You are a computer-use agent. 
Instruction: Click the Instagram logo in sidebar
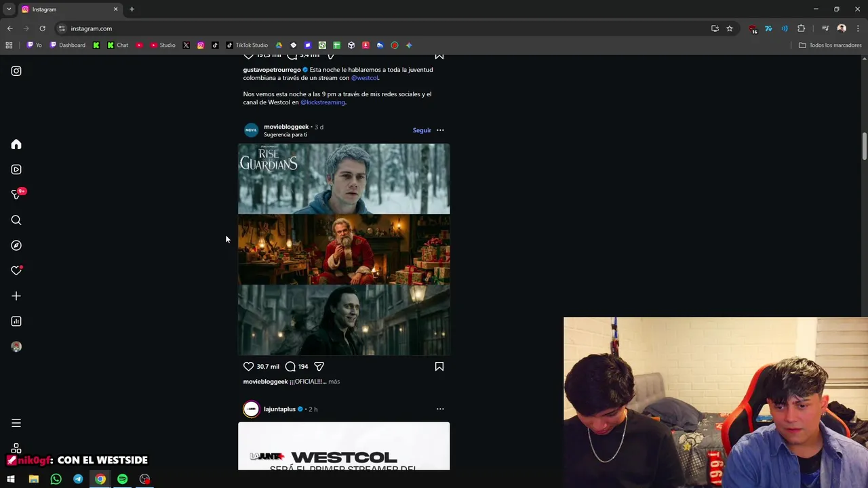pos(16,70)
